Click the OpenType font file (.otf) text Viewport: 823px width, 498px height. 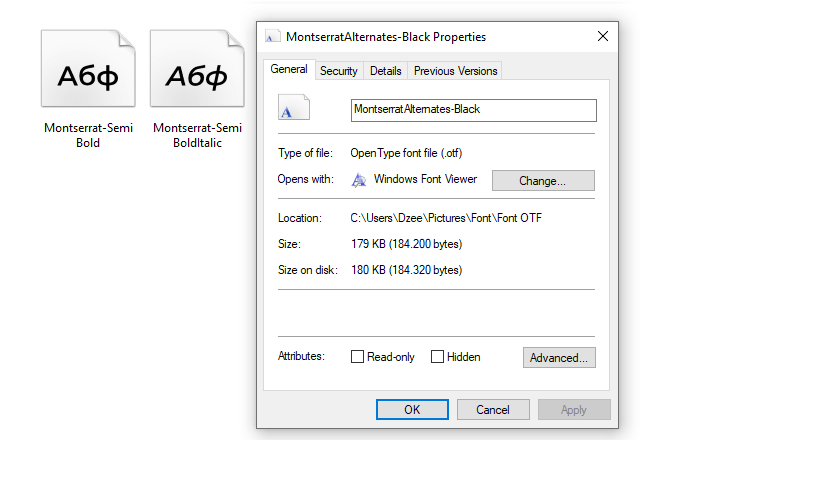point(406,153)
